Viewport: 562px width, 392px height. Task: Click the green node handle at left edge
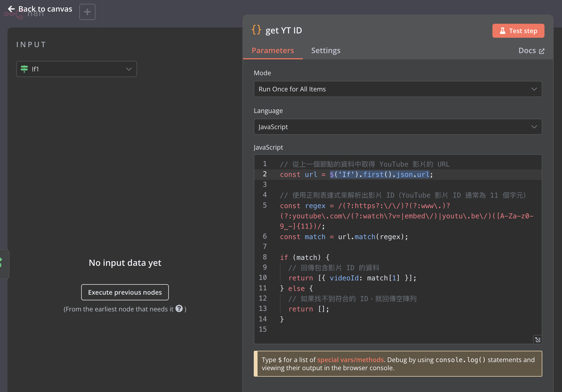(x=1, y=262)
